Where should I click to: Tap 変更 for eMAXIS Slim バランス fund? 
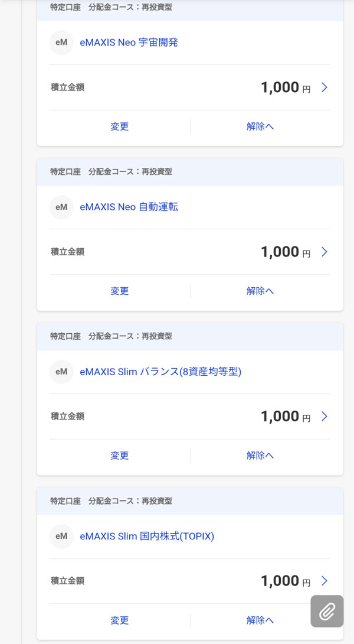point(119,456)
